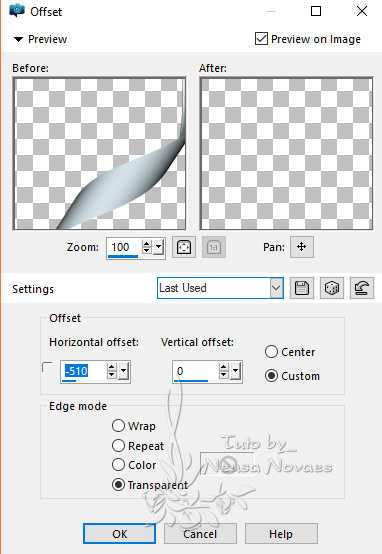The height and width of the screenshot is (554, 382).
Task: Select the Wrap edge mode
Action: click(118, 426)
